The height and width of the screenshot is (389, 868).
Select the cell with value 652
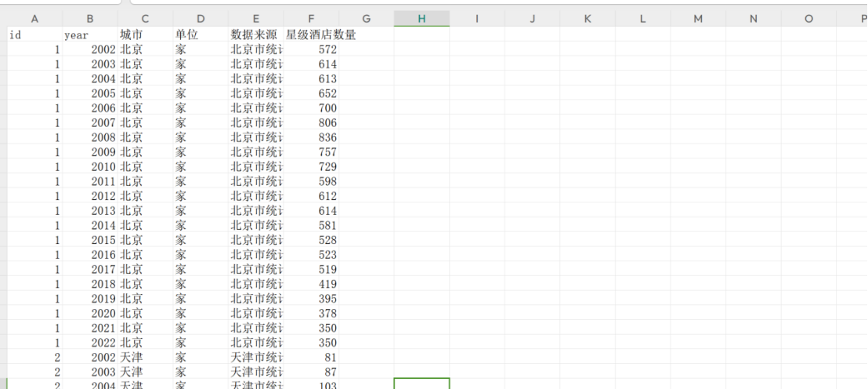(311, 93)
